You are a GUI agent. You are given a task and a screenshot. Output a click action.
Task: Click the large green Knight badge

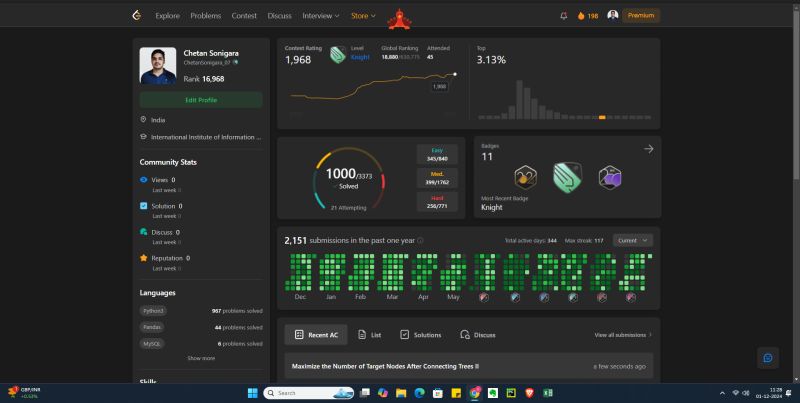click(568, 177)
